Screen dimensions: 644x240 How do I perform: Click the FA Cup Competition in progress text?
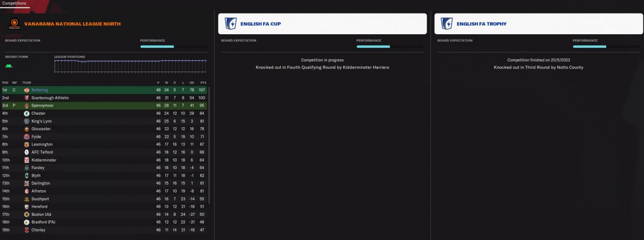tap(323, 60)
